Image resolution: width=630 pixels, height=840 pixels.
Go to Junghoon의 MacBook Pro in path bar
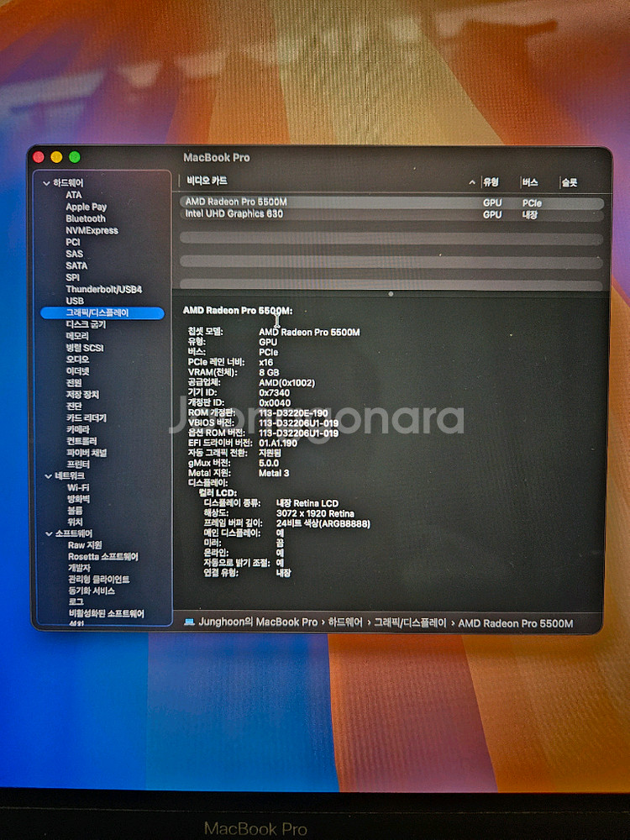click(x=258, y=622)
